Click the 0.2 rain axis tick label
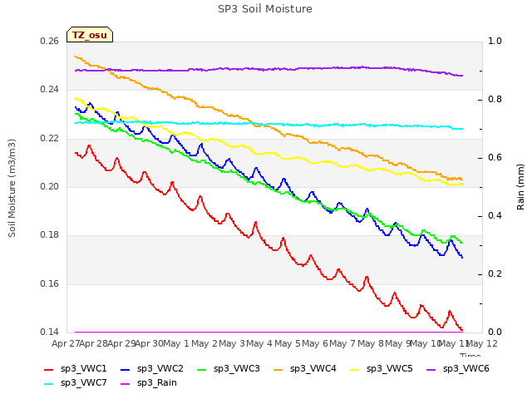 (495, 274)
